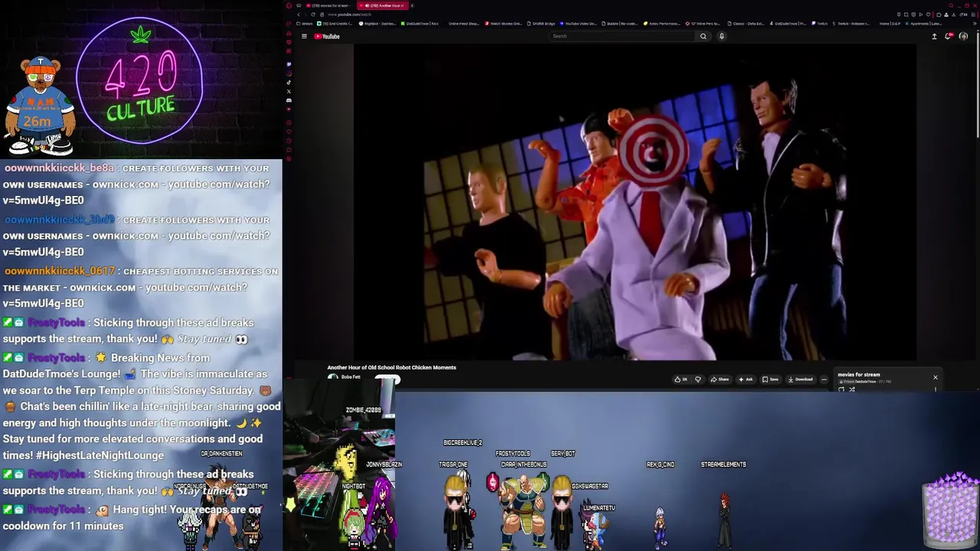
Task: Toggle loop on the playlist
Action: (841, 390)
